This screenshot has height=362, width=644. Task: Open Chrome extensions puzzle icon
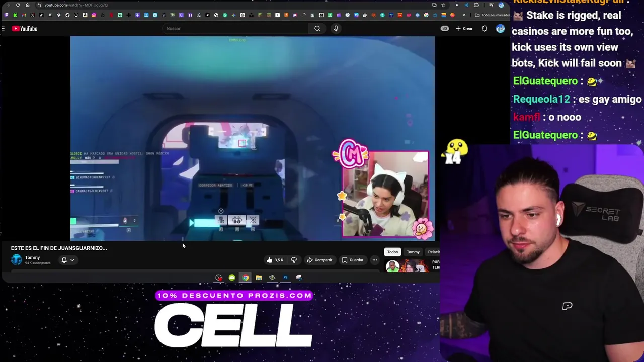tap(476, 5)
